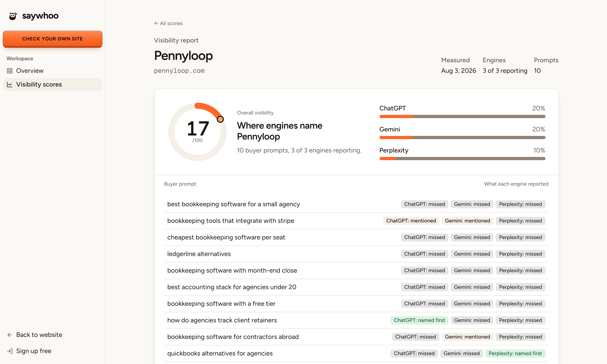Click the 'ChatGPT: named first' badge
This screenshot has height=364, width=607.
tap(419, 320)
